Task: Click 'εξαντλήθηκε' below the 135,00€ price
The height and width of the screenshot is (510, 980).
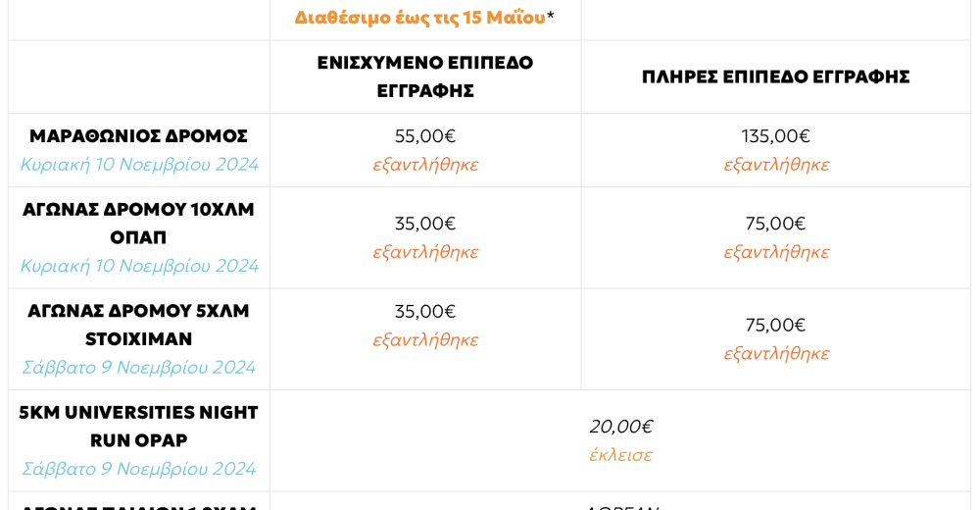Action: point(775,165)
